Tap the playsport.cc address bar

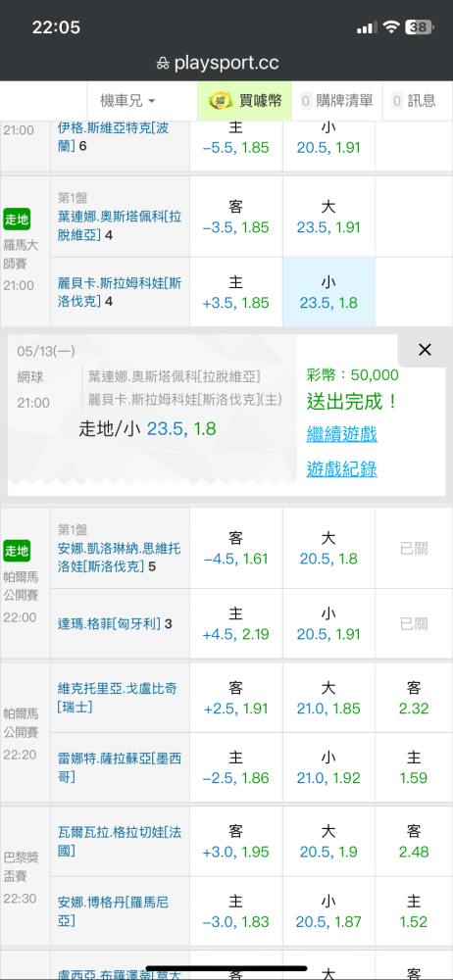point(226,63)
